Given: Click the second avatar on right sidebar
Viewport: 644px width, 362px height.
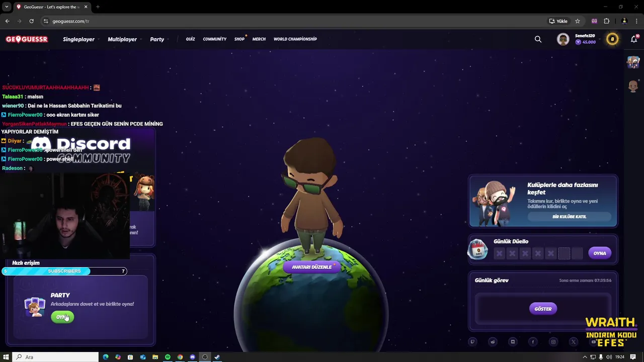Looking at the screenshot, I should point(633,86).
